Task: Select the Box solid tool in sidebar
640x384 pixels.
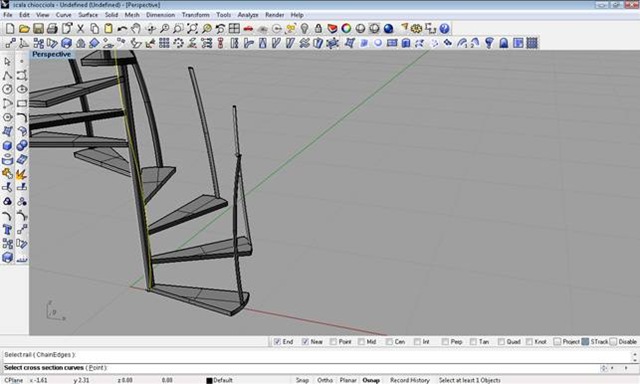Action: (x=7, y=146)
